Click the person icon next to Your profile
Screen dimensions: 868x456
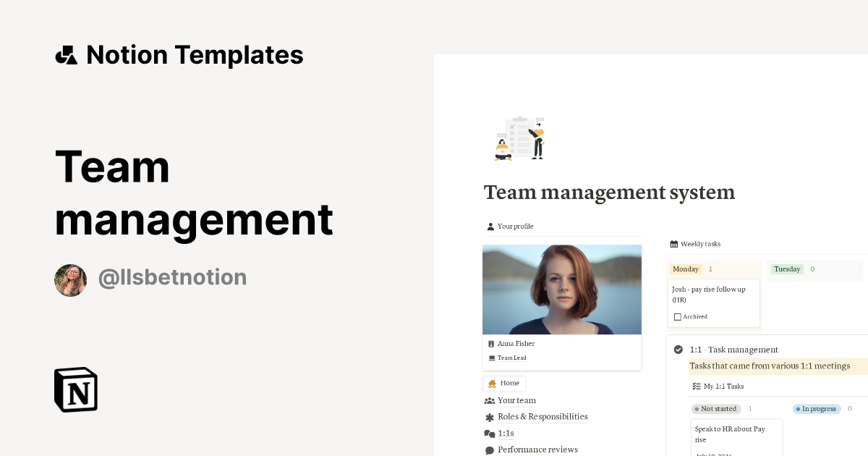click(x=490, y=226)
